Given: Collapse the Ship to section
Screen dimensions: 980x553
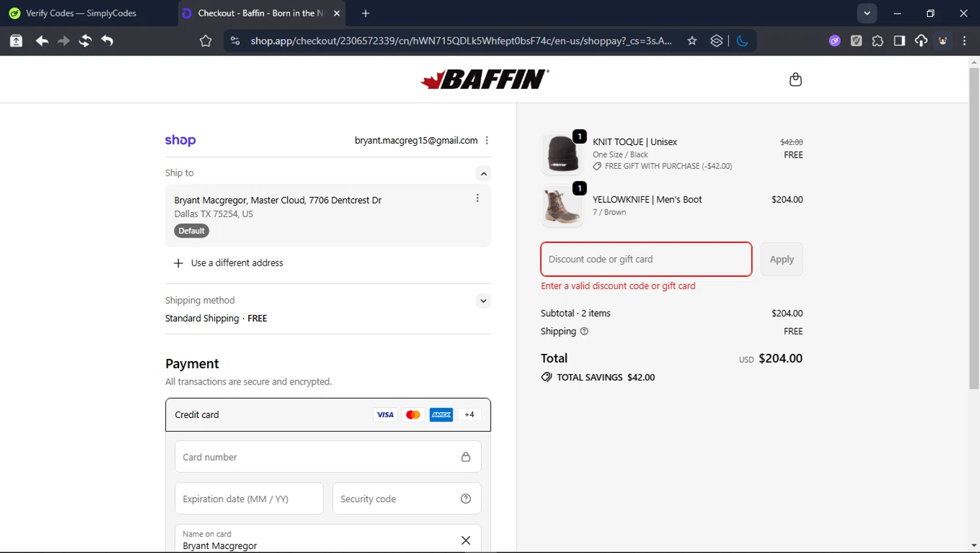Looking at the screenshot, I should click(x=483, y=174).
